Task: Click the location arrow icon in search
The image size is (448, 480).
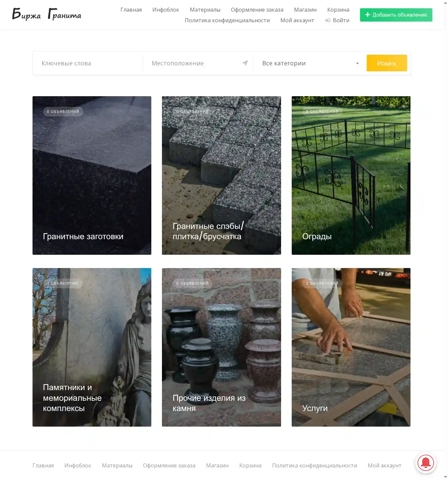Action: tap(245, 63)
